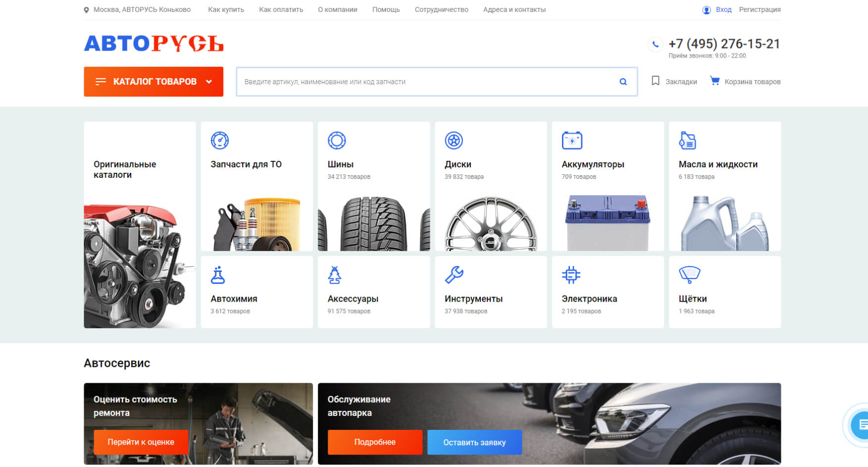Change store location Москва, АВТОРУСЬ Коньково

pos(142,10)
